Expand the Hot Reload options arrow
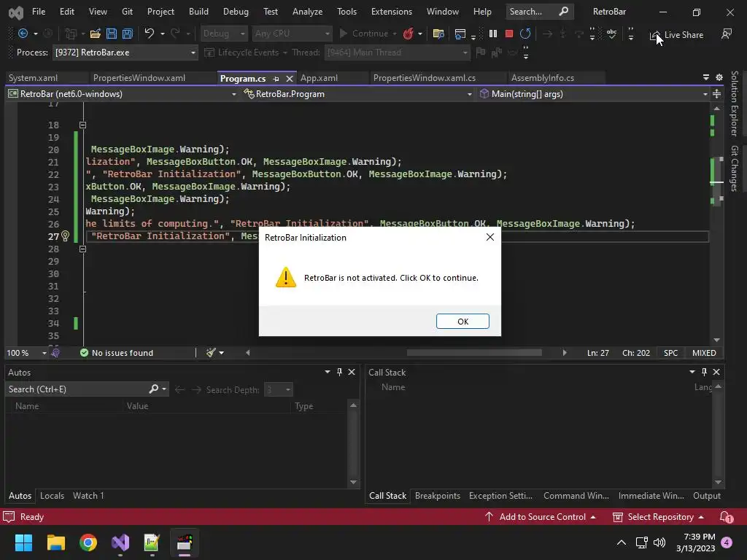747x560 pixels. click(419, 34)
